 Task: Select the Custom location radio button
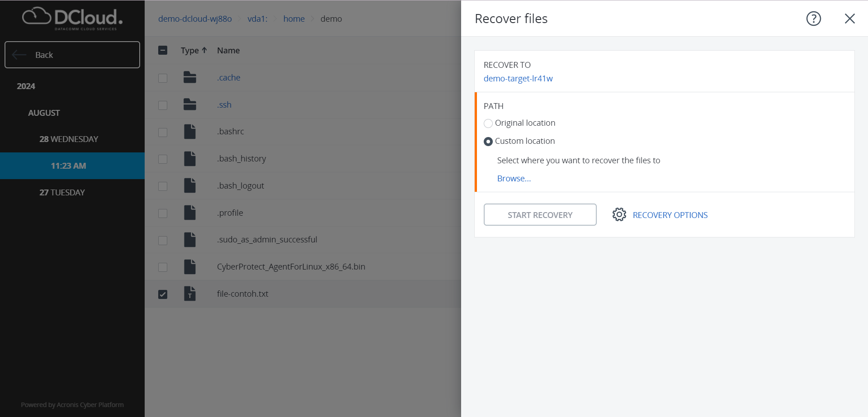[488, 142]
